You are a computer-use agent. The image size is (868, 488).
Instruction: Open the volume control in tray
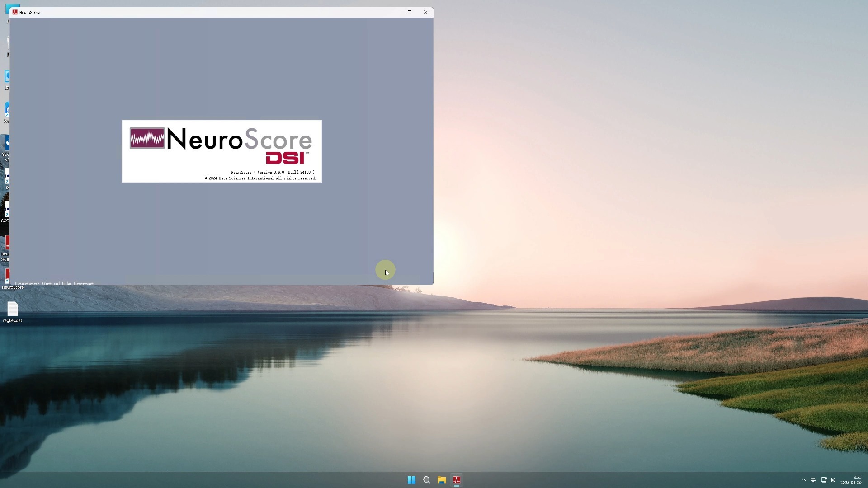click(832, 480)
